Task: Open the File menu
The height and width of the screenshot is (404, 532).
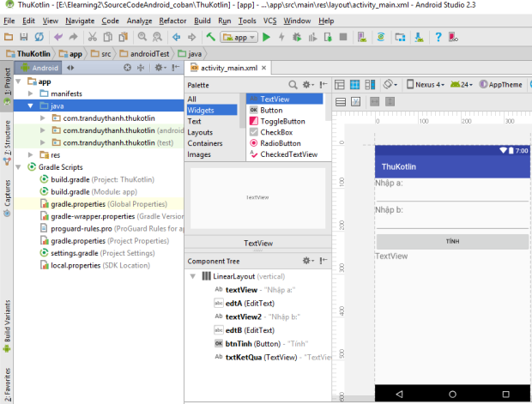Action: click(x=9, y=21)
